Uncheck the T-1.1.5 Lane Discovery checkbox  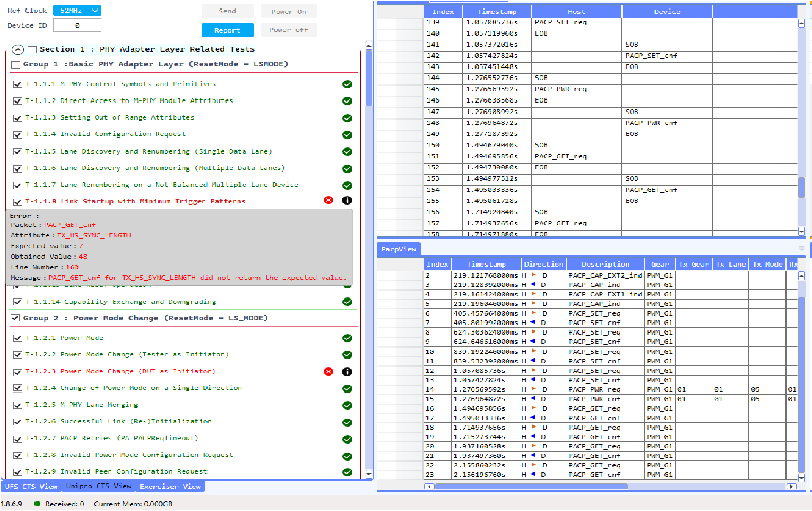tap(18, 151)
